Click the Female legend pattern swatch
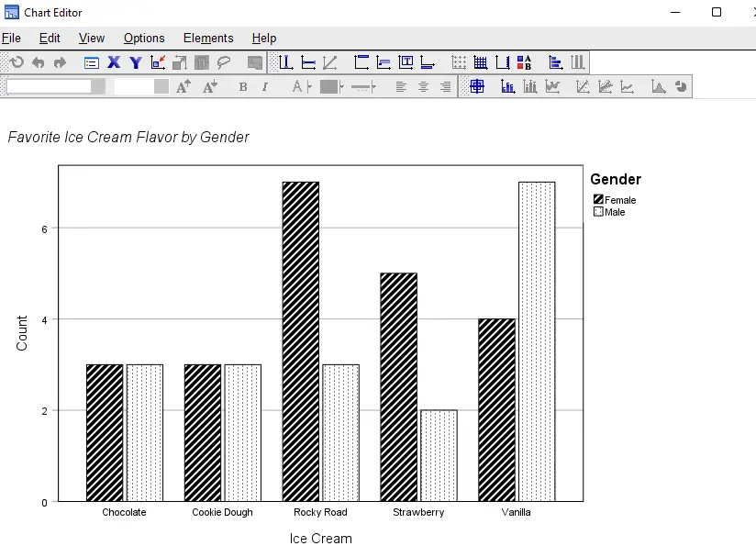Screen dimensions: 756x546 click(x=597, y=199)
